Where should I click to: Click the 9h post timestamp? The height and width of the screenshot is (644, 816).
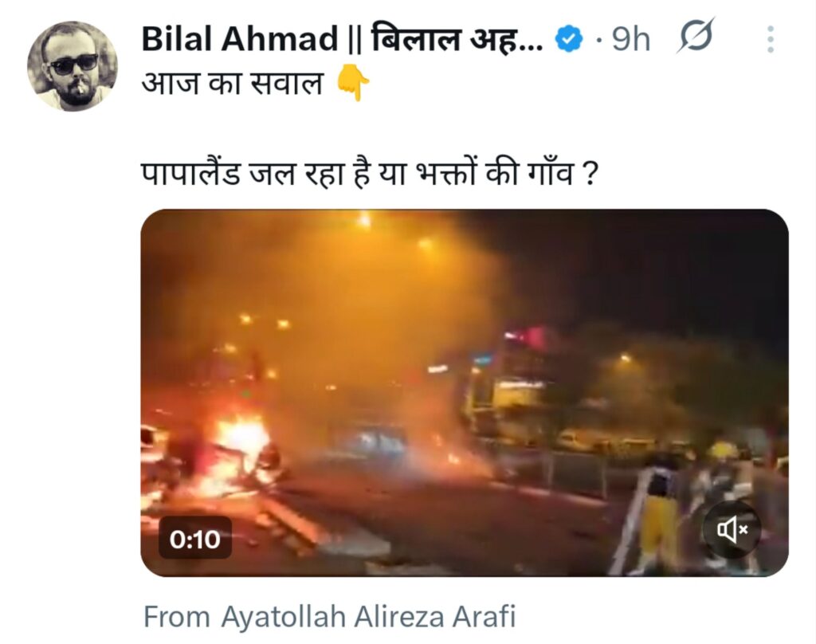[631, 39]
